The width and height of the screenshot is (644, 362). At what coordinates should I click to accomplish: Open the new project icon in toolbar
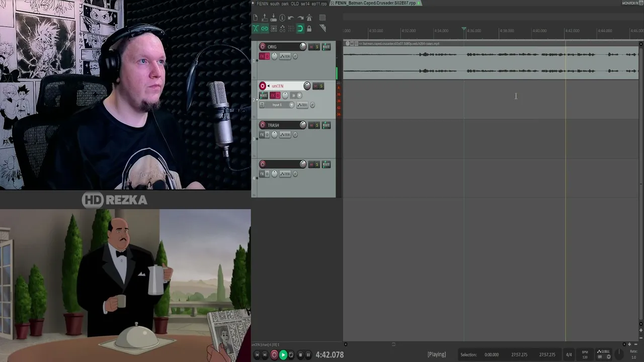(x=256, y=18)
